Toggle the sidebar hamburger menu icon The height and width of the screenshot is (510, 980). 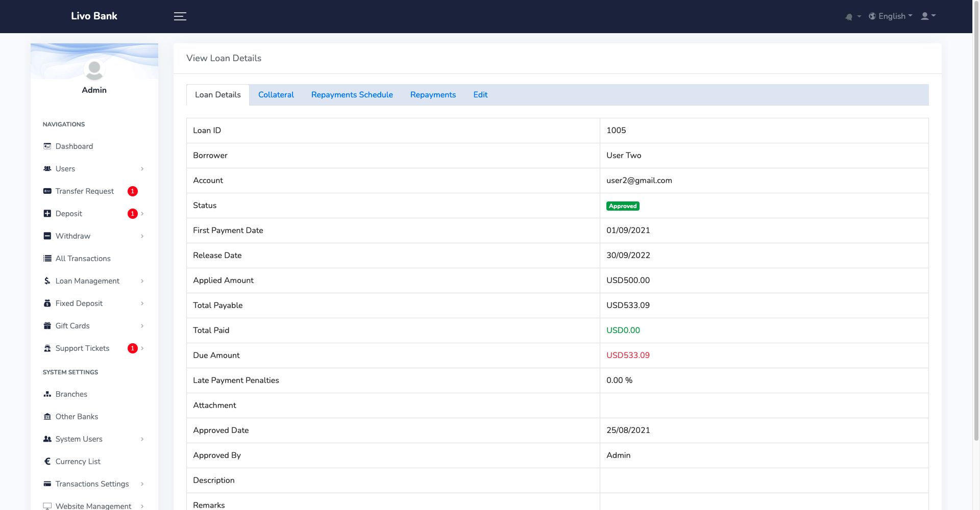point(180,16)
